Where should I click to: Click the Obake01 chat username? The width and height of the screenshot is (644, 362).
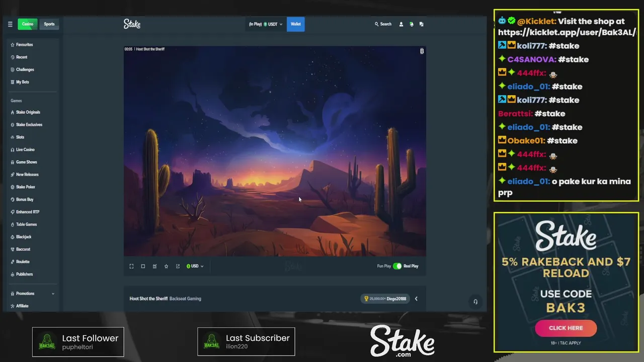point(526,141)
